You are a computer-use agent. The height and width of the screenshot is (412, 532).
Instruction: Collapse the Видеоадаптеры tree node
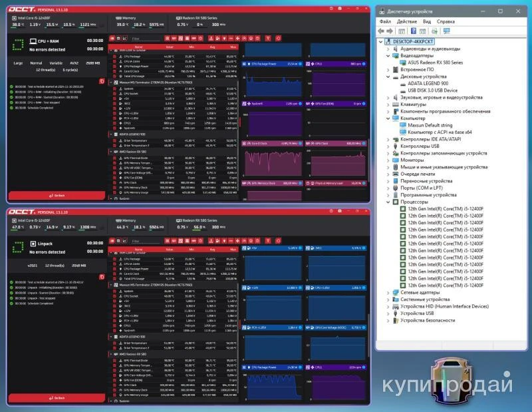click(x=389, y=55)
